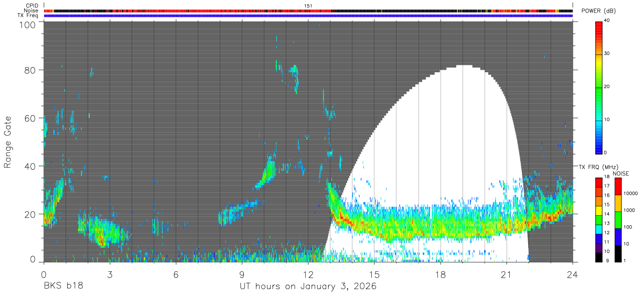Click the red-and-black Noise indicator strip

pos(308,10)
